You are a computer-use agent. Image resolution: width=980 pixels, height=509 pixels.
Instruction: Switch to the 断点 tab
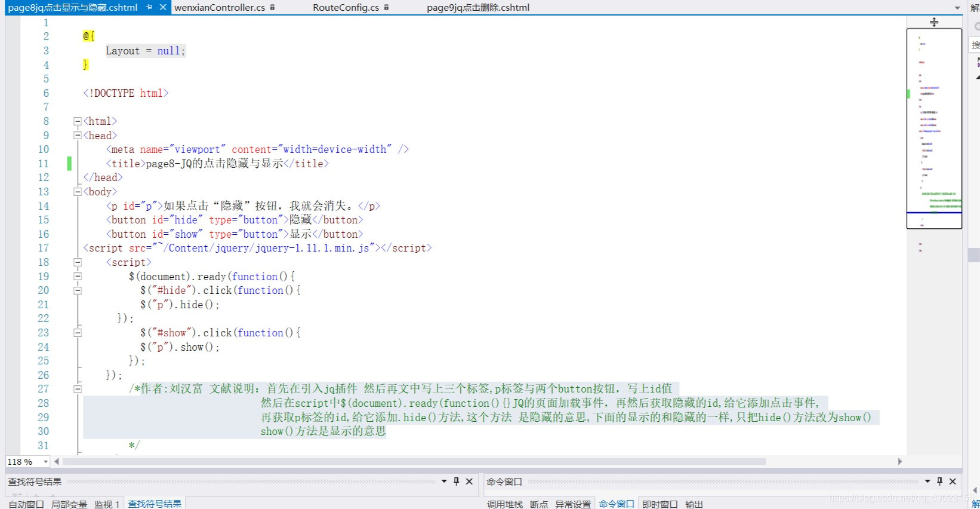click(x=539, y=504)
